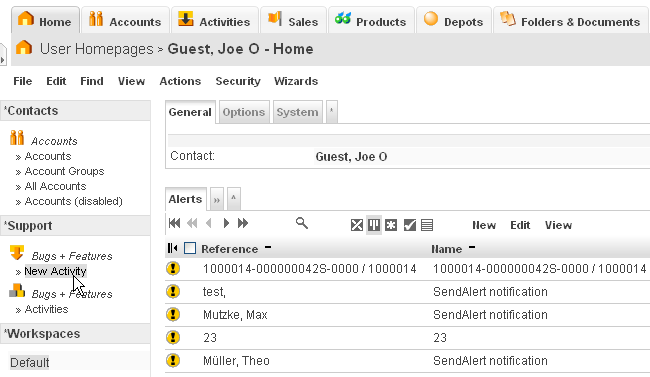The height and width of the screenshot is (377, 650).
Task: Open the Folders & Documents tab
Action: 571,20
